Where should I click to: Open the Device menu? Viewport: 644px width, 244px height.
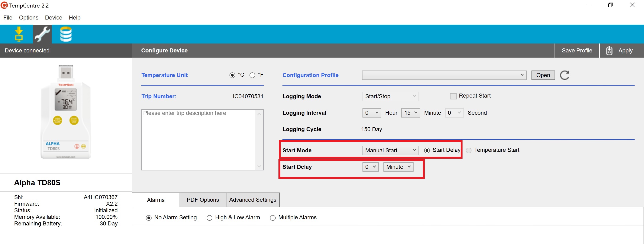(x=53, y=17)
